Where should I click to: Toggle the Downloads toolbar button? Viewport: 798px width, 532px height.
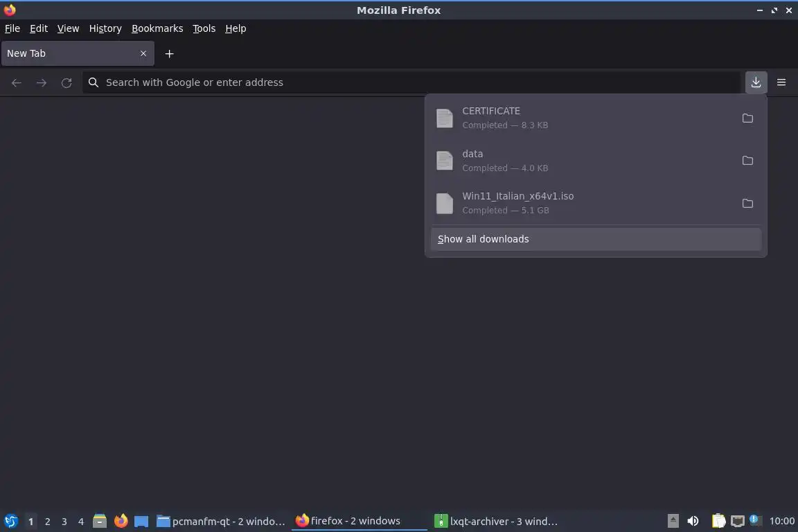[x=756, y=82]
